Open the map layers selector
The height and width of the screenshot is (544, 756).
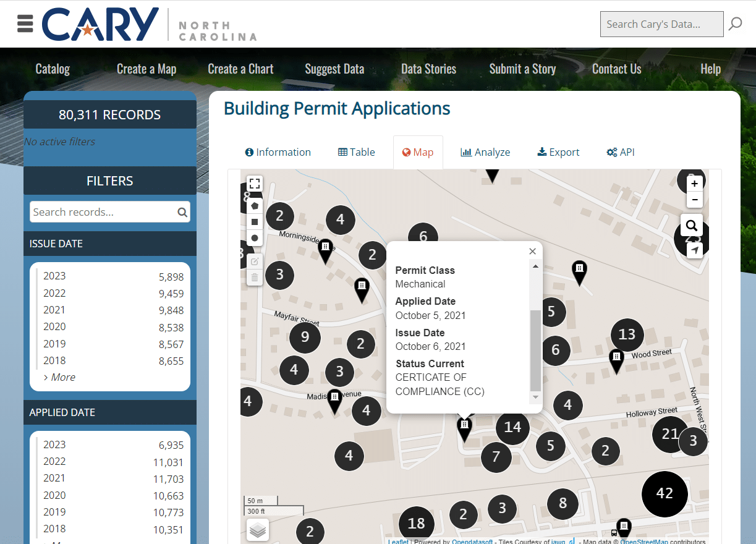258,530
